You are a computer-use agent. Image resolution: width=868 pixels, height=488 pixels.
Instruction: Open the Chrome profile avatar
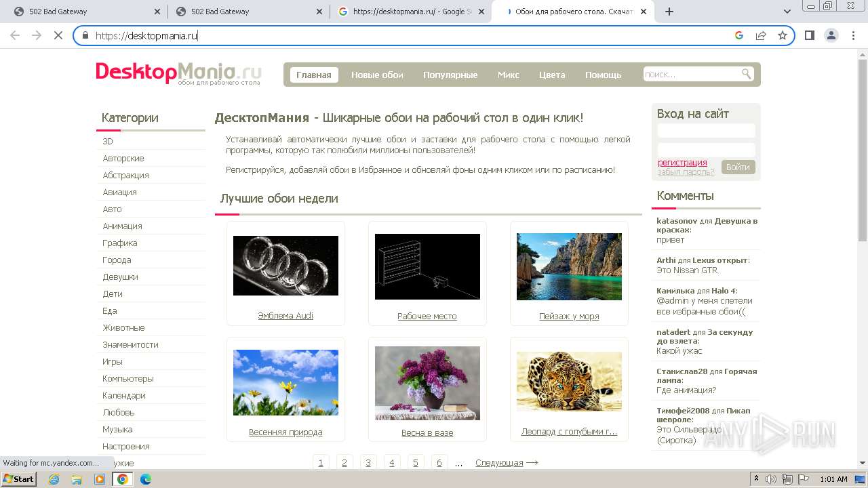click(831, 35)
